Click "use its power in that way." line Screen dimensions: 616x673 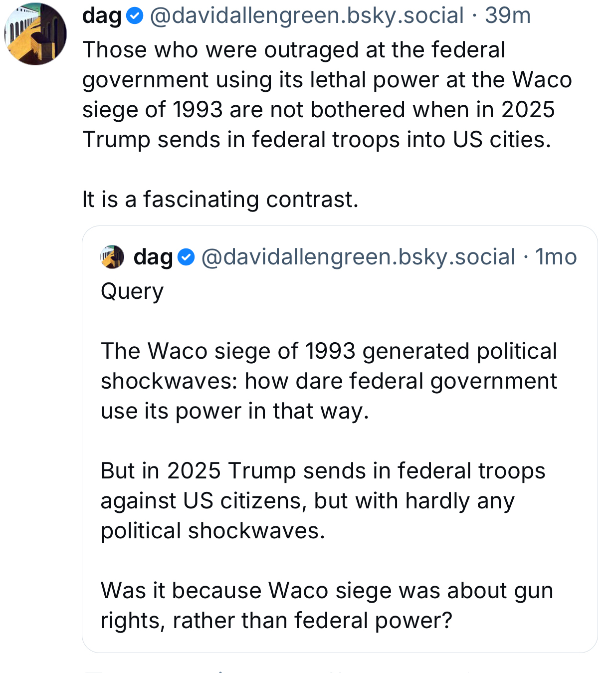(x=234, y=411)
